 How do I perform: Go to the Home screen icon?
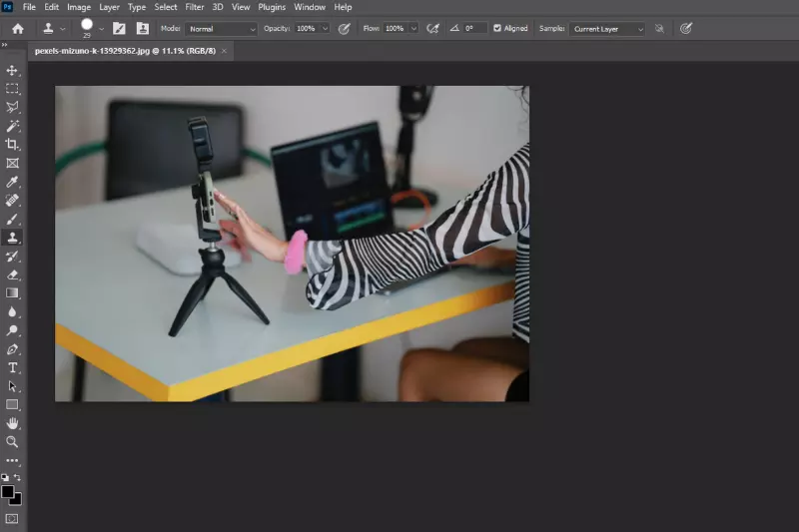click(x=18, y=29)
